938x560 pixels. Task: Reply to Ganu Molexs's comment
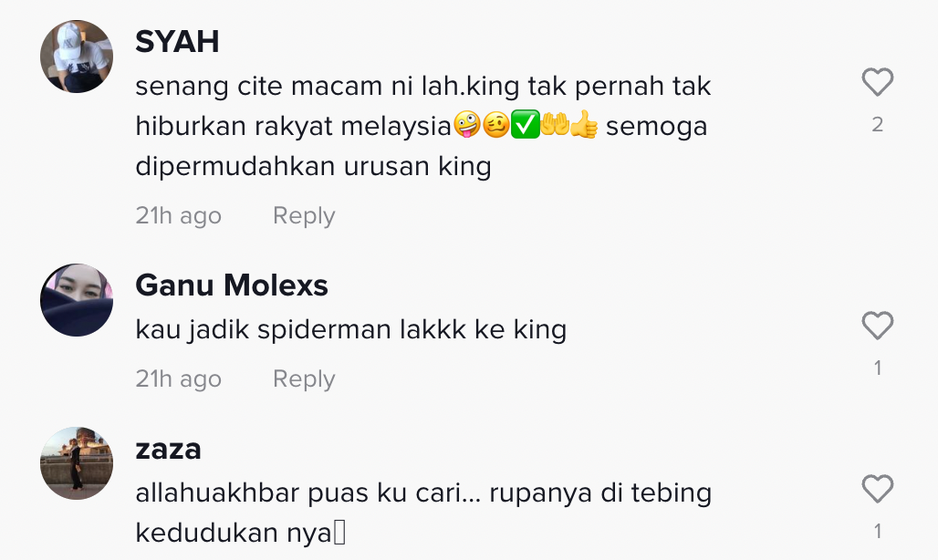pos(304,379)
